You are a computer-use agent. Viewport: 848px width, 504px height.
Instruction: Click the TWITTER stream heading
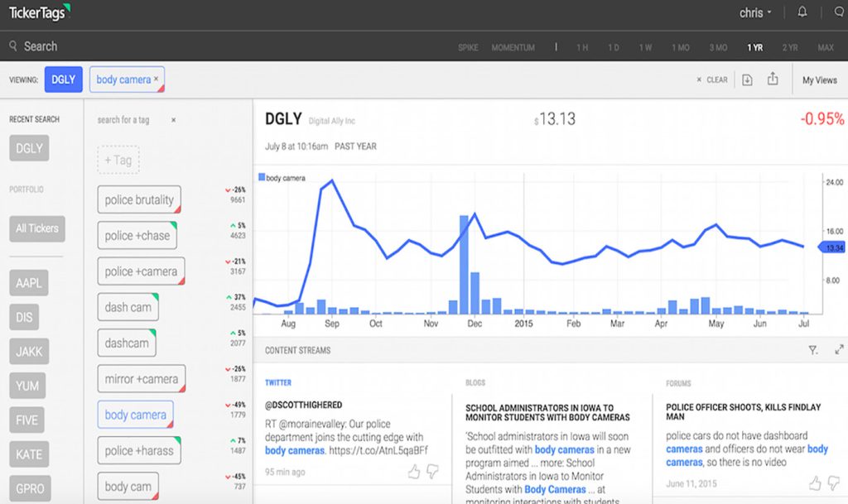[x=278, y=382]
